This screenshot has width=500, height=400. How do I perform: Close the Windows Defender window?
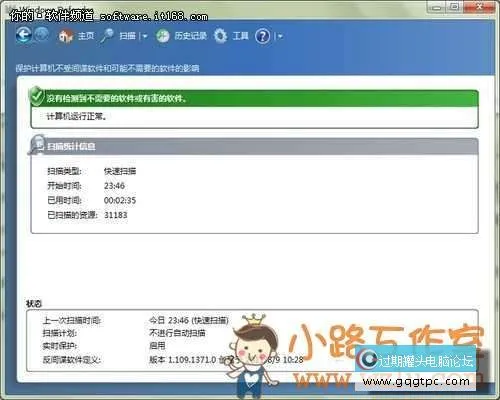(479, 7)
